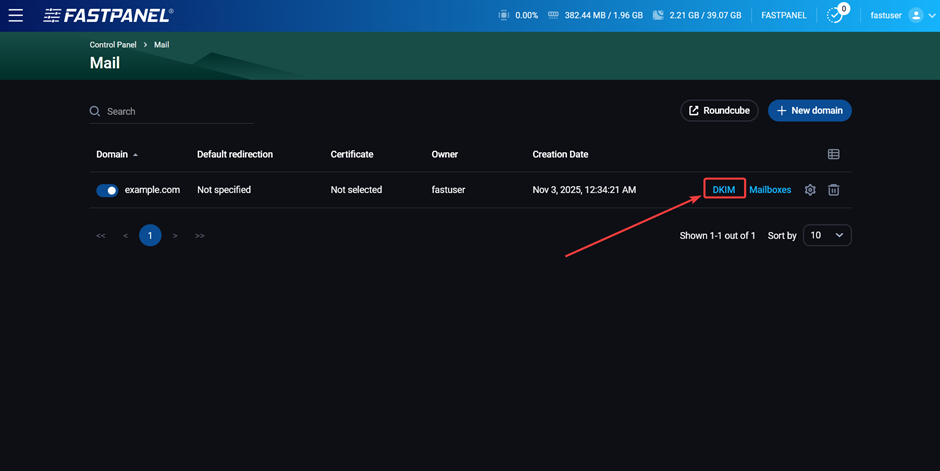
Task: Open settings gear for example.com
Action: tap(810, 190)
